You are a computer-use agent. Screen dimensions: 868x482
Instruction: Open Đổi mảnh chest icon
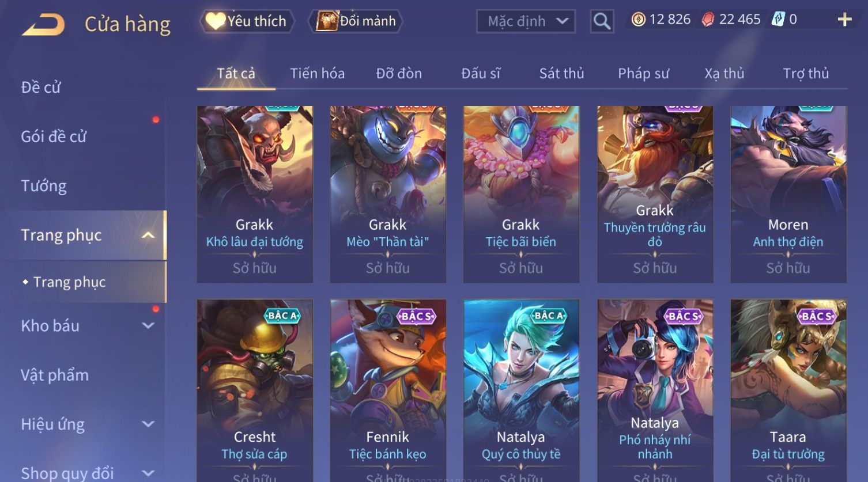click(357, 21)
